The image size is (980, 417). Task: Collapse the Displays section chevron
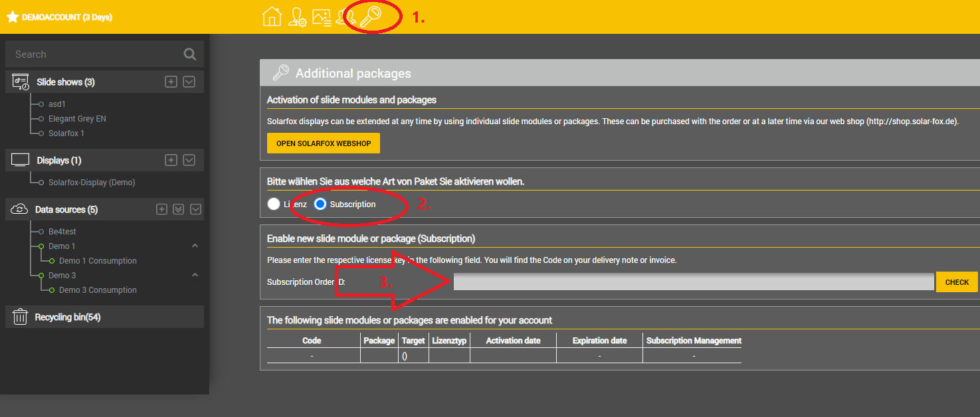(x=189, y=160)
